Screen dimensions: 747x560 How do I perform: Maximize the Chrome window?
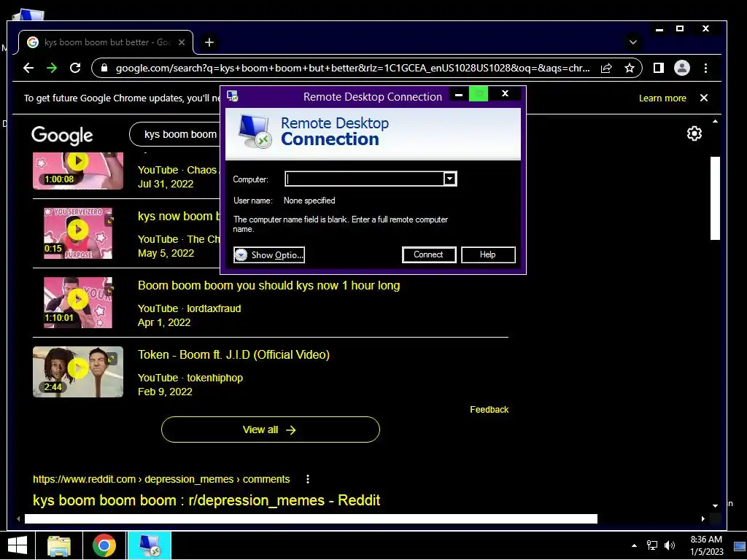coord(680,29)
